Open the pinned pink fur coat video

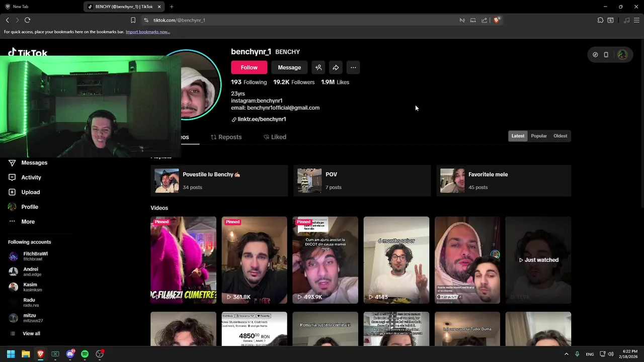[x=183, y=260]
